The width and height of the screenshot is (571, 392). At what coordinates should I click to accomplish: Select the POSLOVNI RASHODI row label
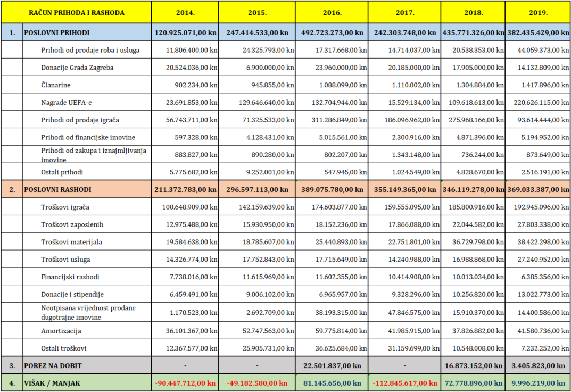[57, 190]
